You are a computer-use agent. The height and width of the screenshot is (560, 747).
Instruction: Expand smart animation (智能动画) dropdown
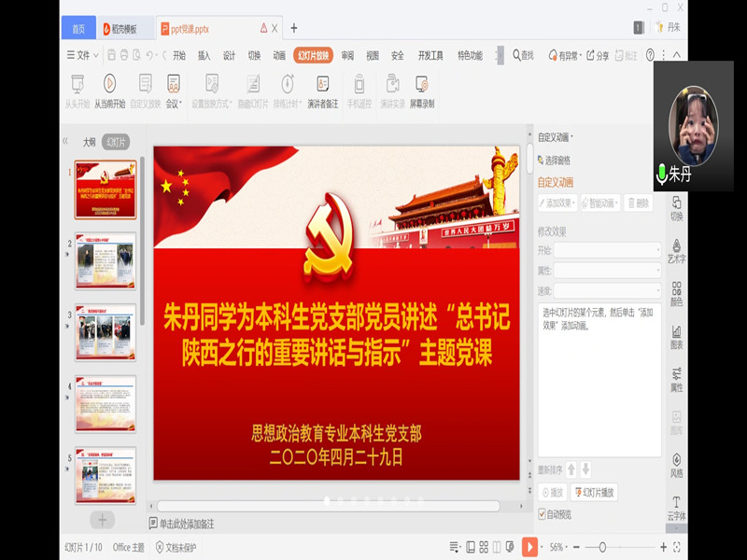[600, 203]
